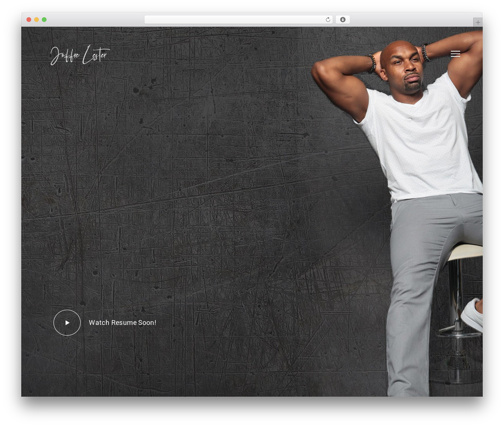Open a new tab with plus button

tap(478, 22)
